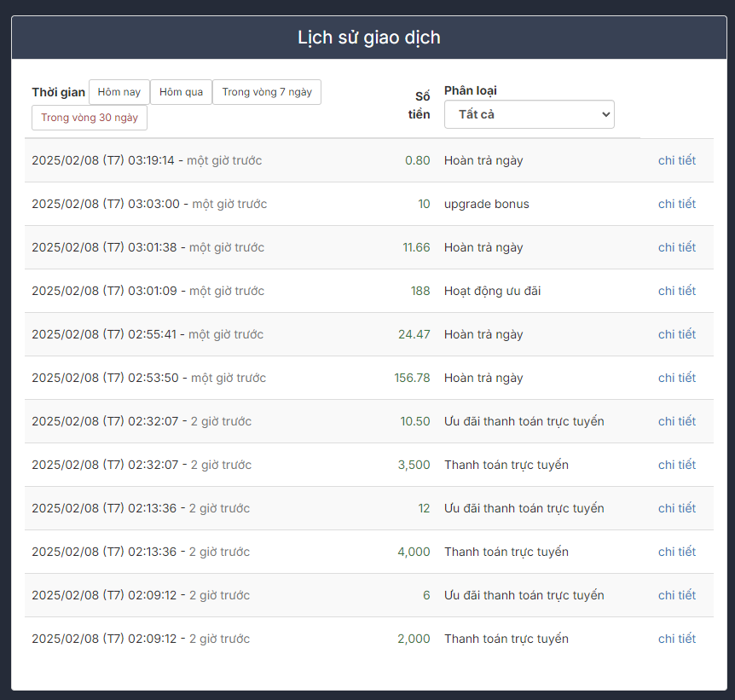Open the Phân loại dropdown

[529, 114]
